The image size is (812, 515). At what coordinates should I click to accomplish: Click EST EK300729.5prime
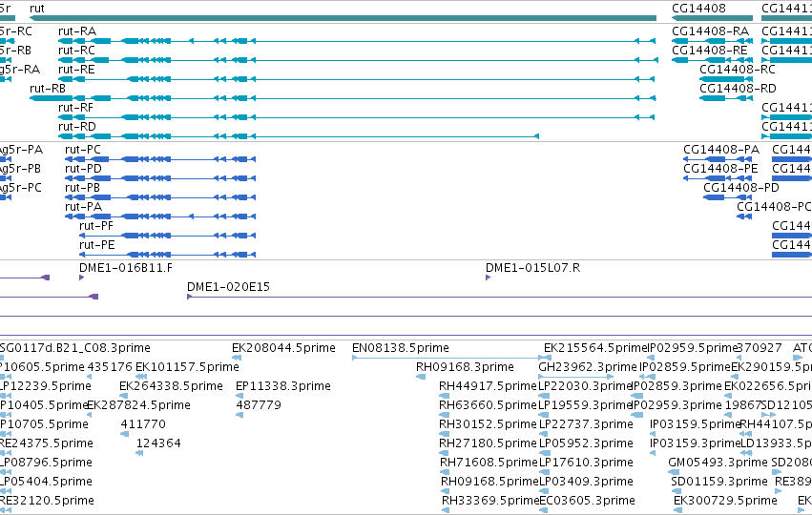(725, 501)
